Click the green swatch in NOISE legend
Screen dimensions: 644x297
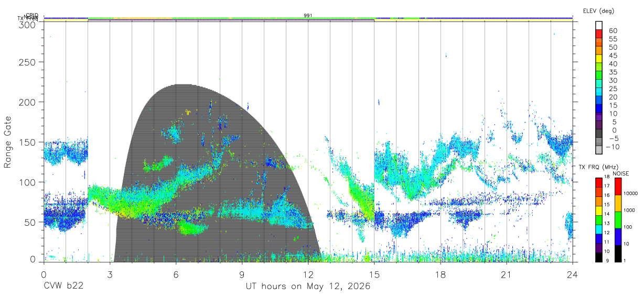[x=617, y=219]
